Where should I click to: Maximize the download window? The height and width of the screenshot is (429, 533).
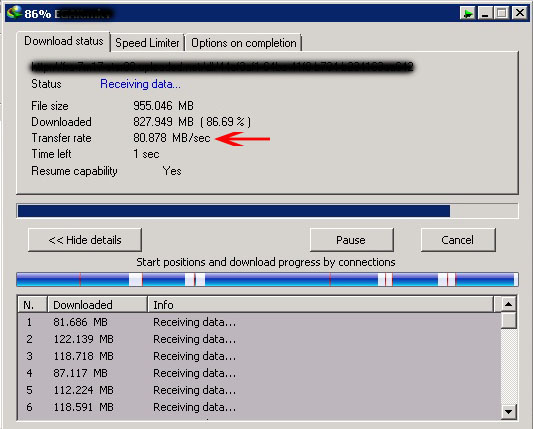[x=502, y=13]
